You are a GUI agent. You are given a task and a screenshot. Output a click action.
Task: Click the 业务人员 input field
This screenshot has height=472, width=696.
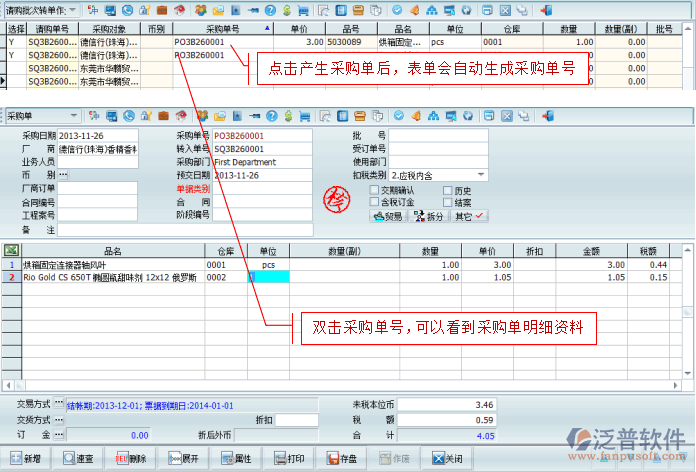click(98, 162)
